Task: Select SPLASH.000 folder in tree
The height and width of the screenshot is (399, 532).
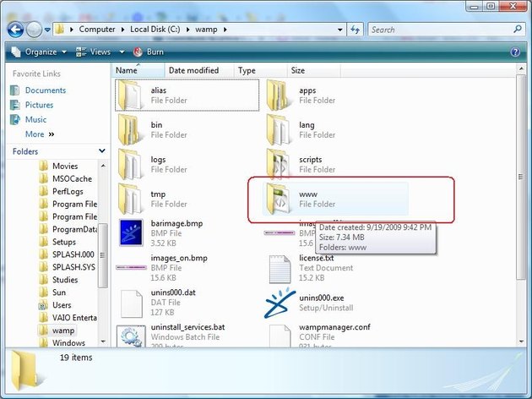Action: coord(73,254)
